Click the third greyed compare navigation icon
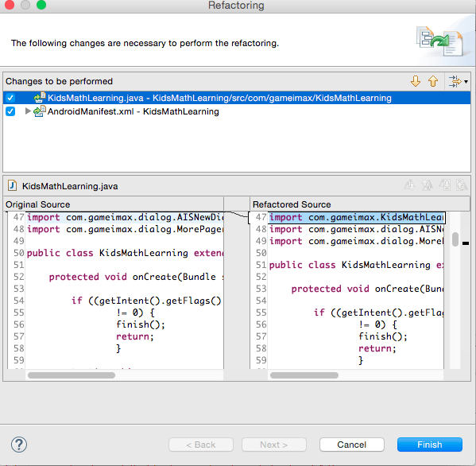476x466 pixels. pyautogui.click(x=445, y=185)
